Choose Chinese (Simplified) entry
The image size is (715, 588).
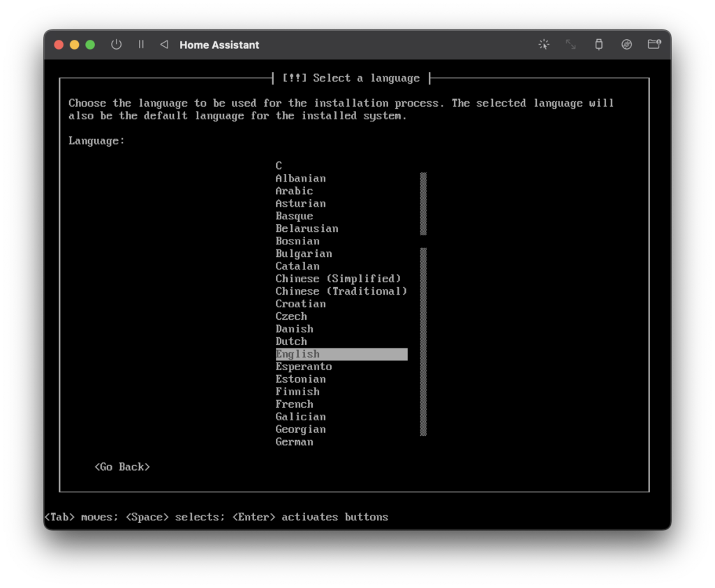coord(339,279)
